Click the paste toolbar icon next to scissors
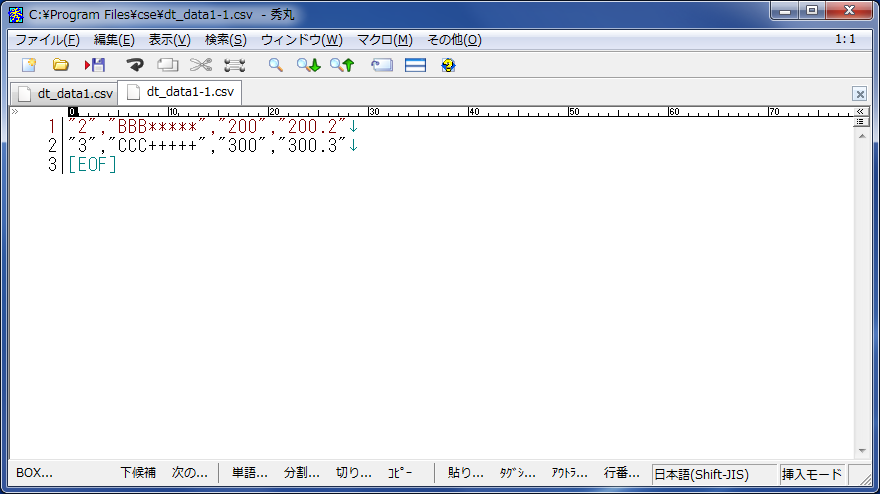Viewport: 880px width, 494px height. 235,65
